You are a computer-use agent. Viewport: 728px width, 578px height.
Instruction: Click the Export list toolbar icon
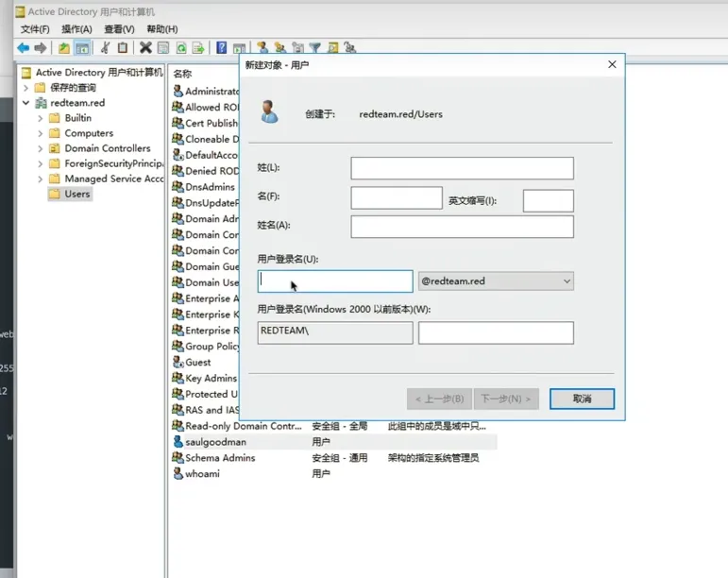click(198, 47)
